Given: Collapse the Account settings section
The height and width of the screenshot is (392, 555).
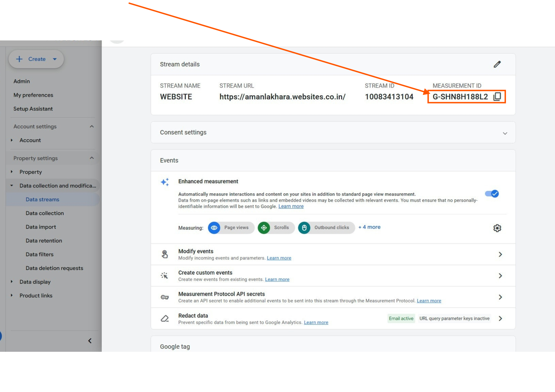Looking at the screenshot, I should coord(92,127).
